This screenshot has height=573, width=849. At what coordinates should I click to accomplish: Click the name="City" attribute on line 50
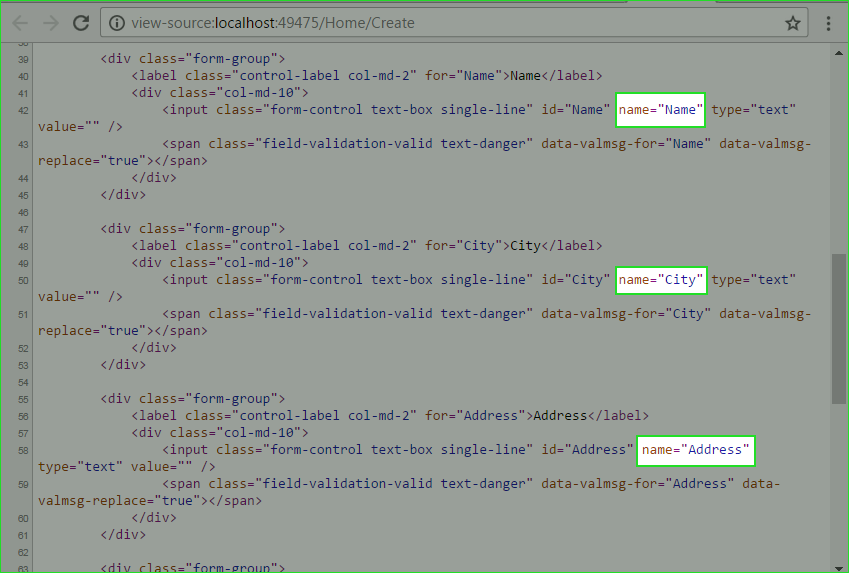click(661, 280)
